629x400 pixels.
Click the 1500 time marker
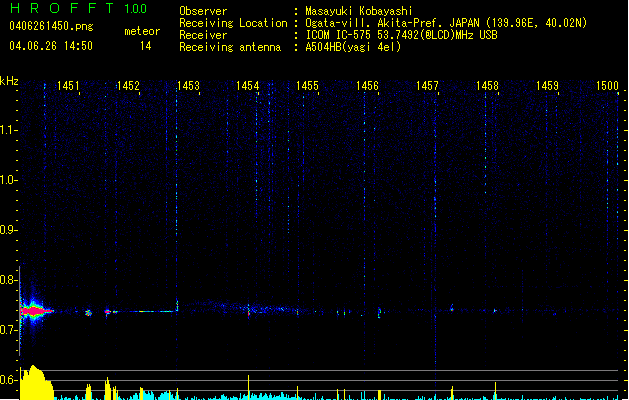[607, 86]
